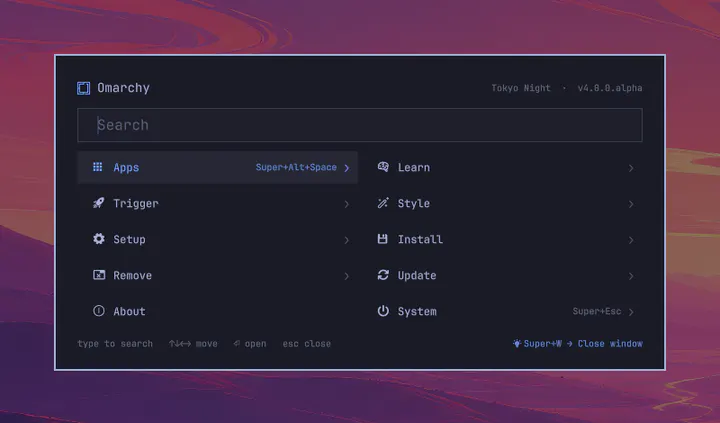Click the Style magic wand icon

pos(383,203)
